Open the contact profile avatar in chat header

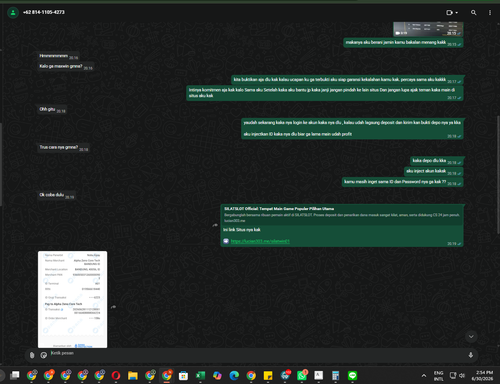13,13
